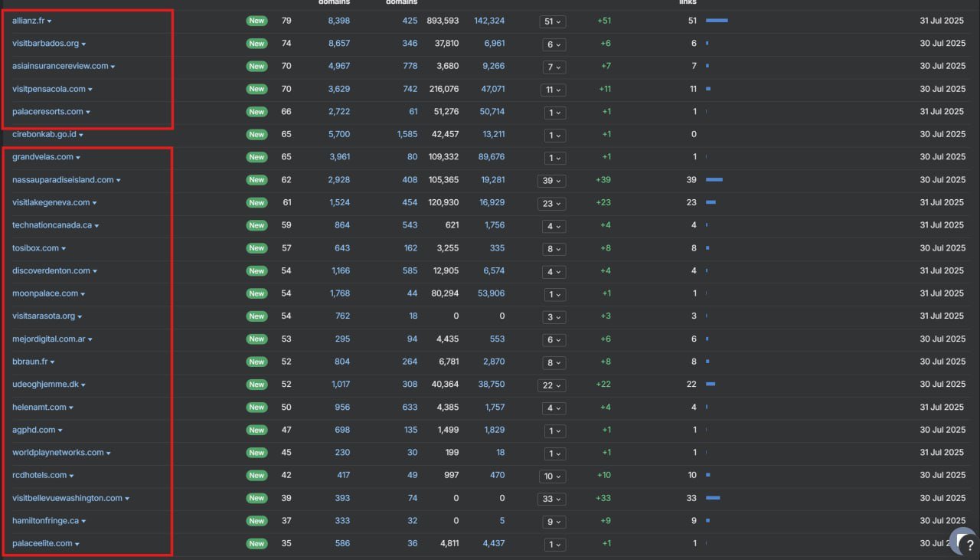The height and width of the screenshot is (560, 980).
Task: Open the 23 links dropdown for visitlakegeneva.com
Action: (552, 204)
